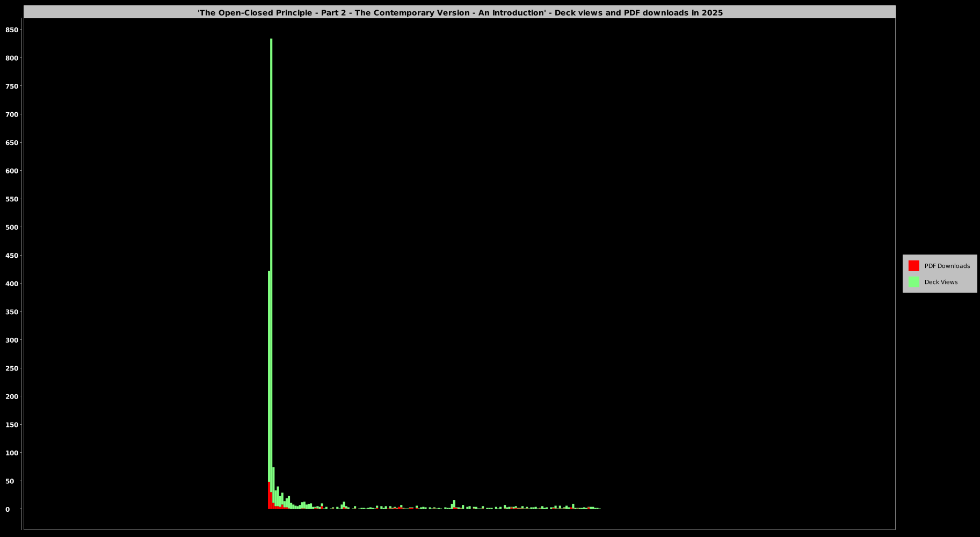Click the chart title about Open-Closed Principle
This screenshot has height=537, width=980.
[460, 12]
